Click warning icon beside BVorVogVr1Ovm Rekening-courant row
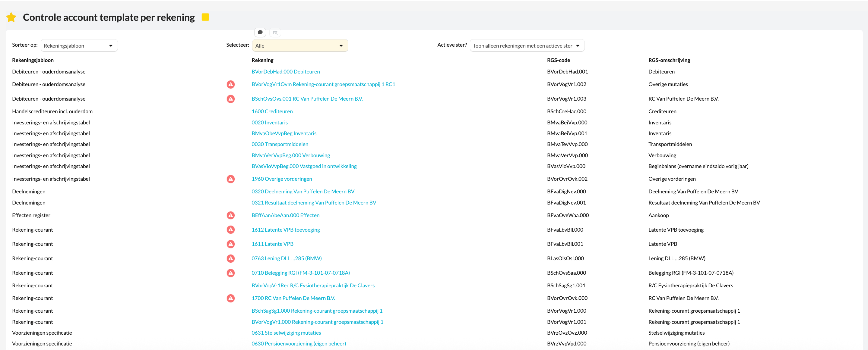The image size is (868, 350). tap(230, 84)
